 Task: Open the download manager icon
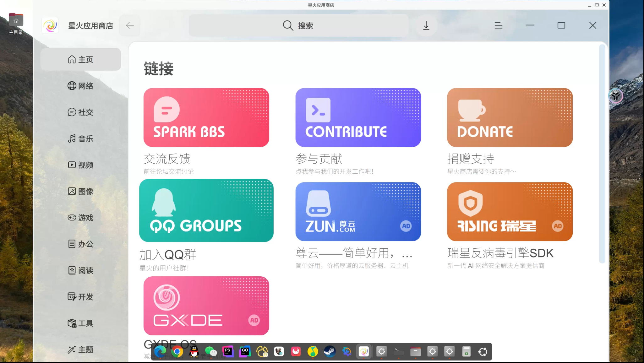tap(426, 25)
